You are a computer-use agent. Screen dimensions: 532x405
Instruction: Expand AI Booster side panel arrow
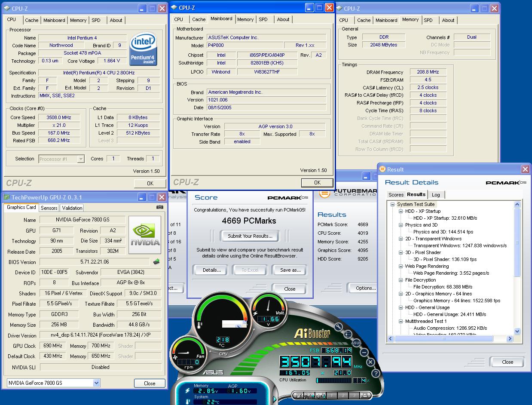pyautogui.click(x=275, y=399)
